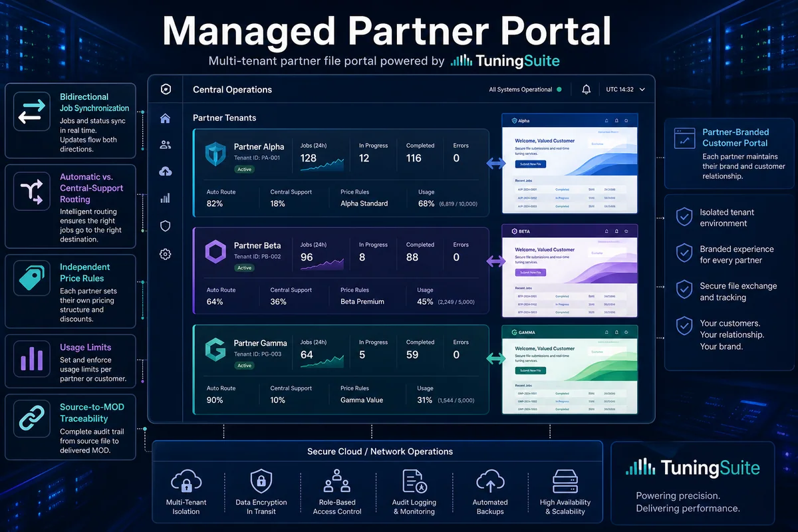Click the Partner-Branded Customer Portal window icon

[x=684, y=138]
